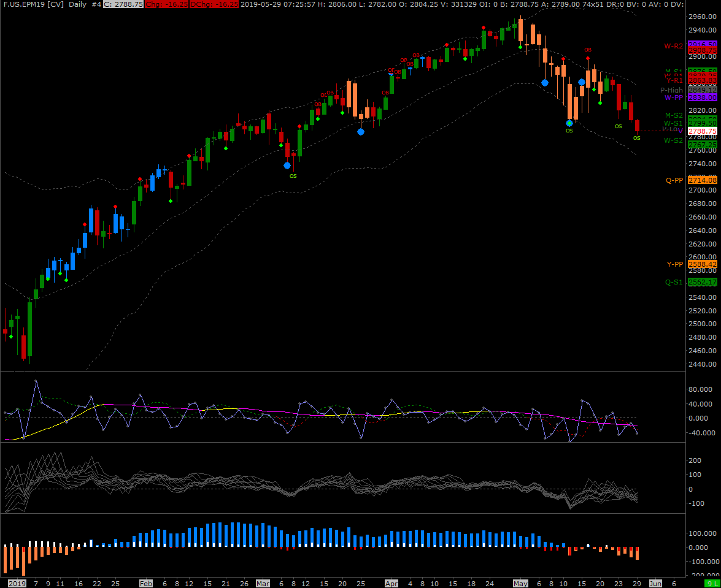The image size is (721, 588).
Task: Click the OS label below the last candle
Action: 637,138
